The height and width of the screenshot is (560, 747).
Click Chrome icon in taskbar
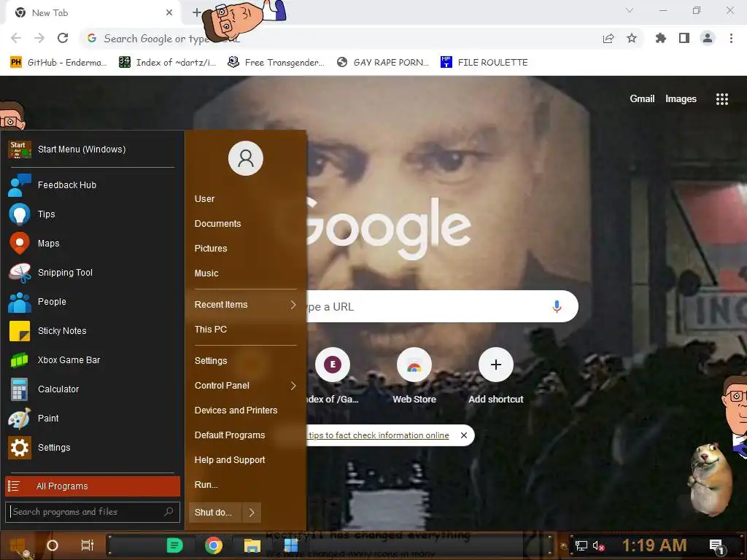(214, 545)
